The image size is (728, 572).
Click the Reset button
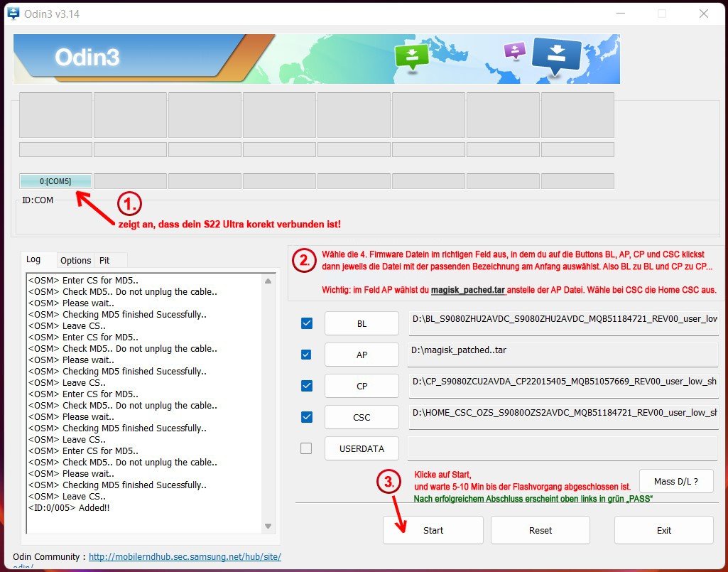point(540,530)
